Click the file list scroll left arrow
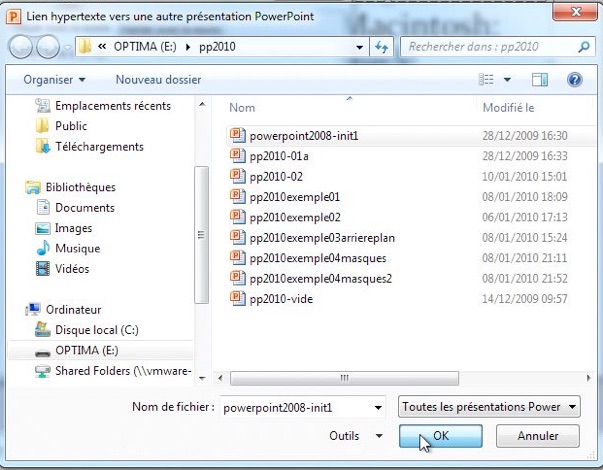The height and width of the screenshot is (470, 603). (220, 378)
